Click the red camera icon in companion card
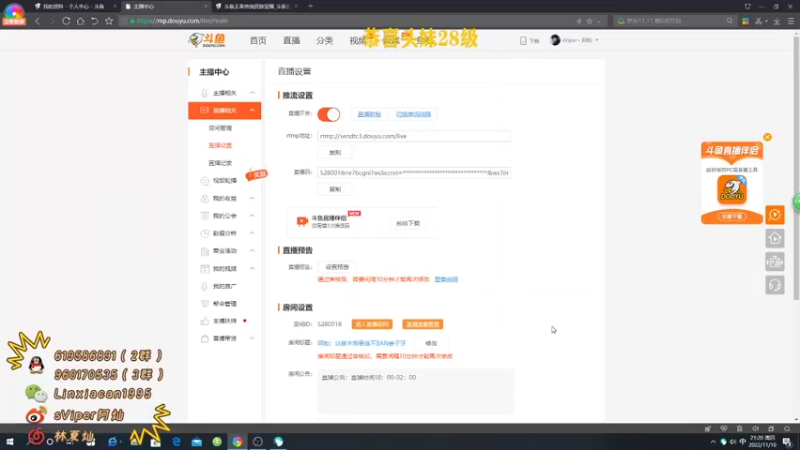This screenshot has width=800, height=450. coord(302,221)
